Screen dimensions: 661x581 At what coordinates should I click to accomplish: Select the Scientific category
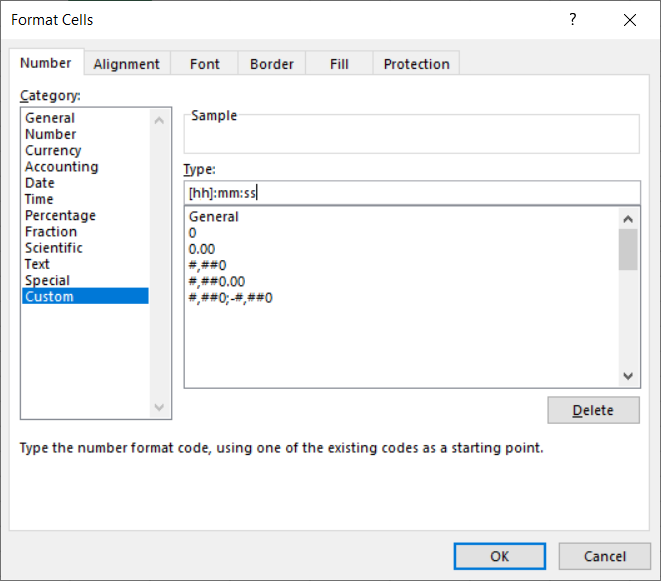[x=54, y=248]
